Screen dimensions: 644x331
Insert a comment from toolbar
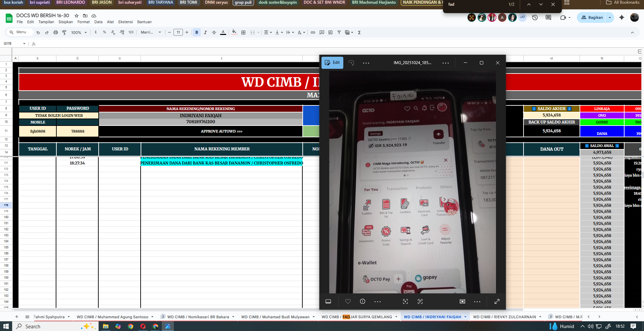[x=322, y=33]
